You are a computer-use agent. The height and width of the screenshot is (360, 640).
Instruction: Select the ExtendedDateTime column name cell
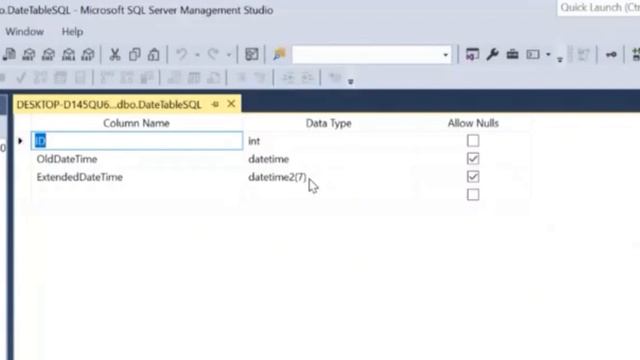click(137, 177)
